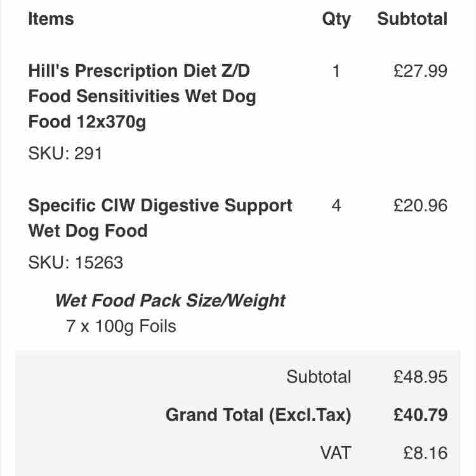Click the £40.79 grand total amount
This screenshot has height=476, width=476.
pyautogui.click(x=420, y=415)
